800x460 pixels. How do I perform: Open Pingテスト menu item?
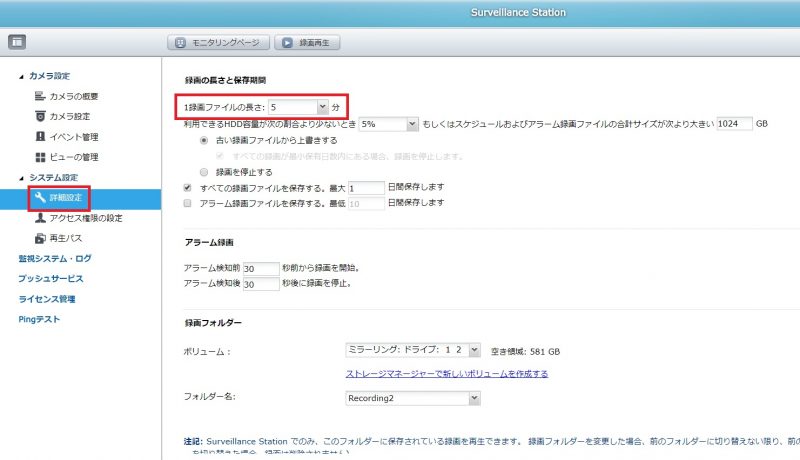(x=39, y=319)
